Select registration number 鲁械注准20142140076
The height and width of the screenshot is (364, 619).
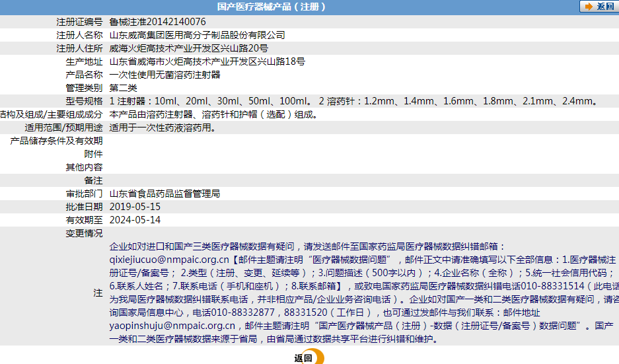tap(157, 22)
